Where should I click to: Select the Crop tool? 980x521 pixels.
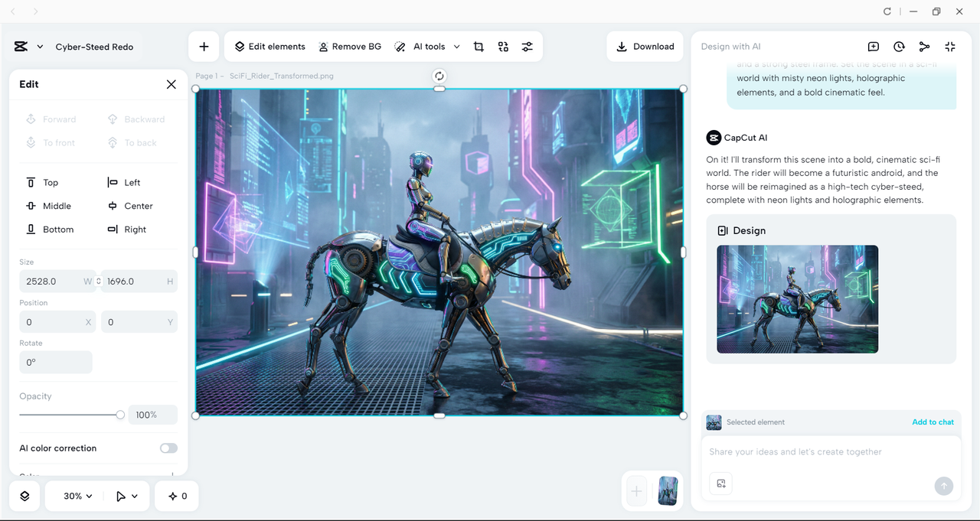[x=479, y=46]
